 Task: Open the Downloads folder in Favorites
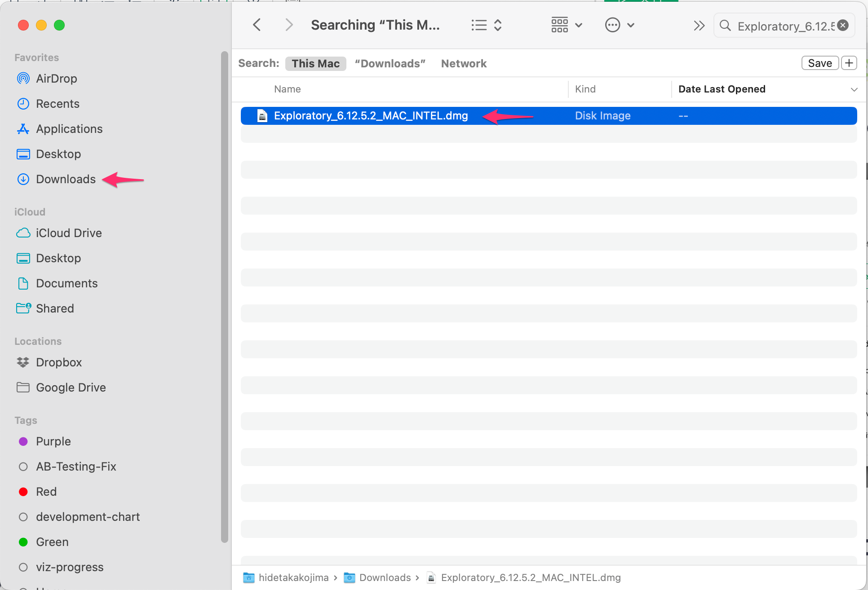66,179
